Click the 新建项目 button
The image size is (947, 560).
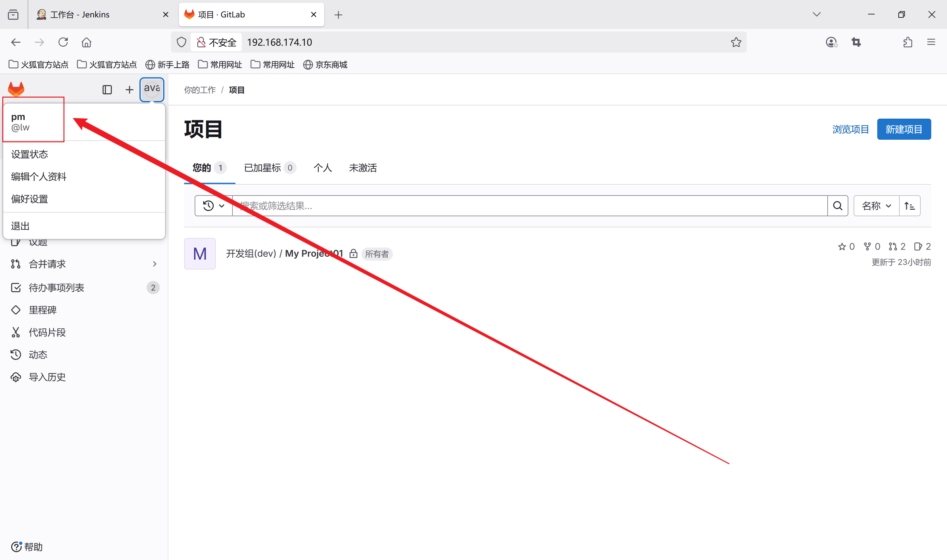[904, 129]
